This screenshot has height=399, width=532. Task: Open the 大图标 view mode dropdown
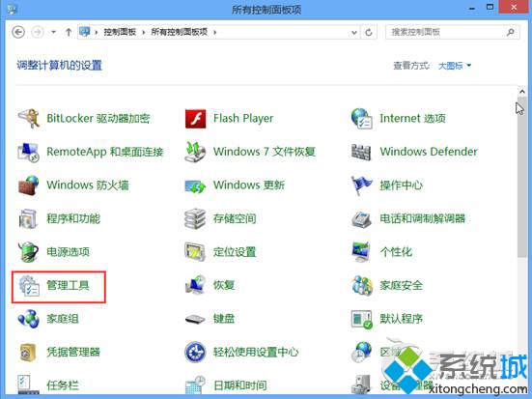[455, 66]
